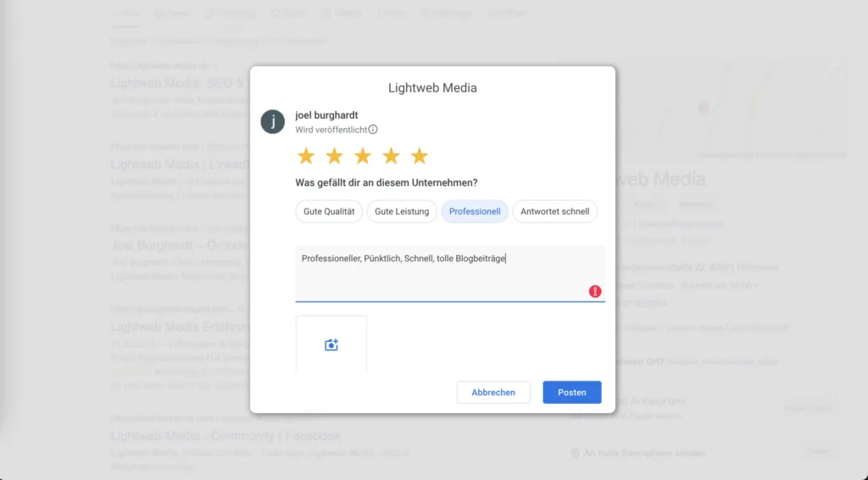Click into the review text field

tap(450, 273)
